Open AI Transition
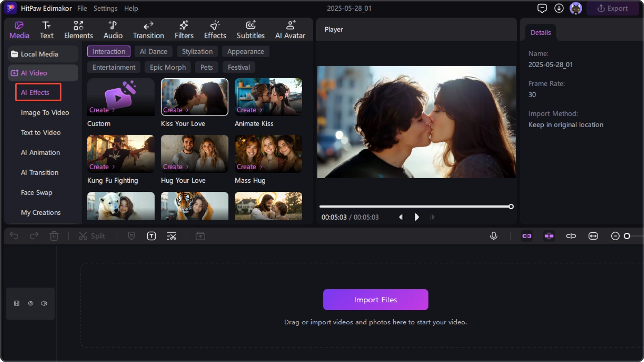644x362 pixels. 40,173
